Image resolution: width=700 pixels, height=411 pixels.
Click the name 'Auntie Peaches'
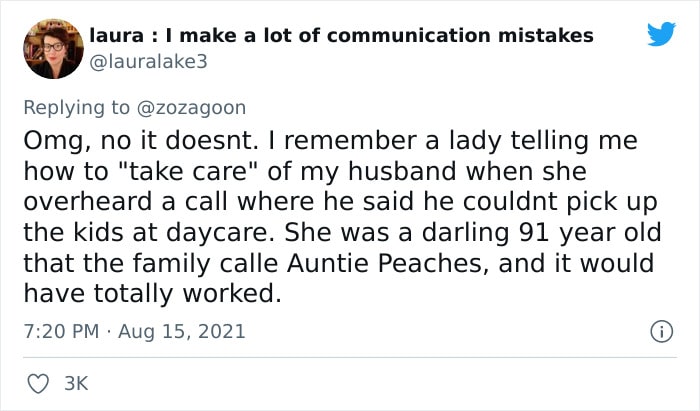tap(385, 263)
